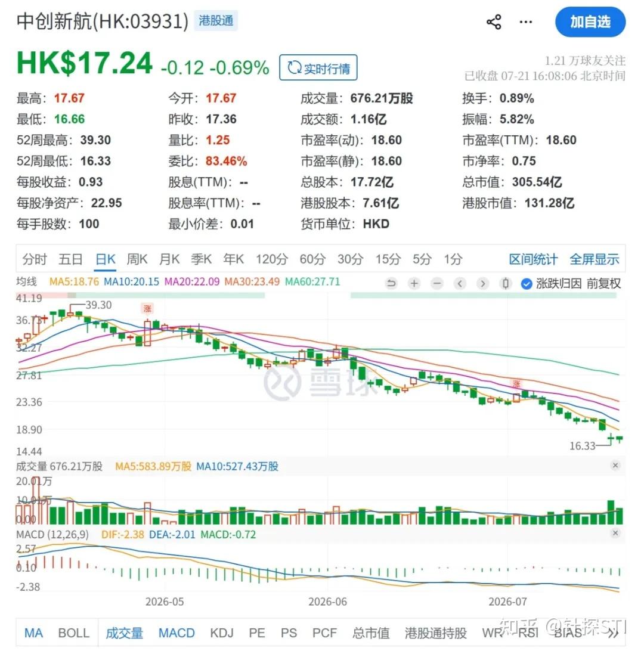Click the MA20:22.09 legend value

click(x=192, y=282)
